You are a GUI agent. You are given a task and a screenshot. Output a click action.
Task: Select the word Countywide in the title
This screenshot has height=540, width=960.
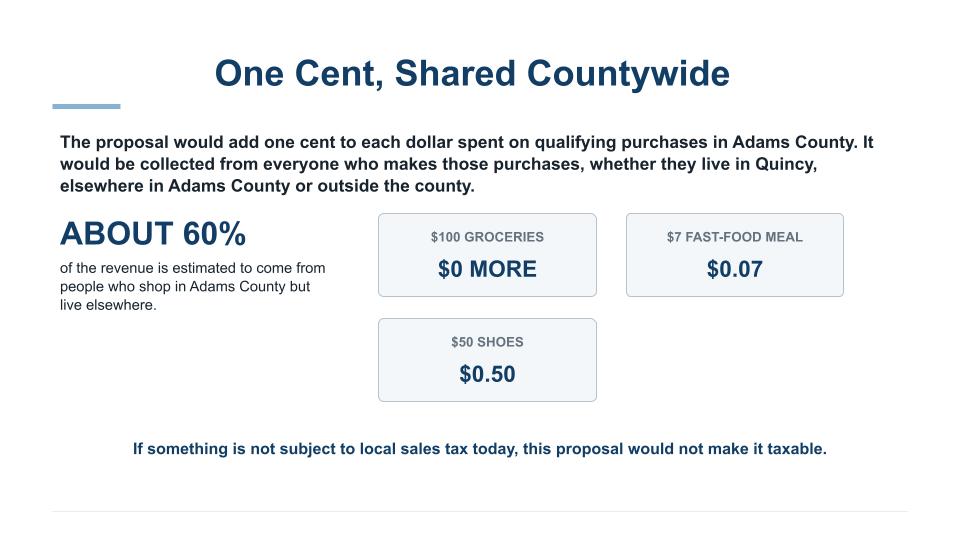[x=628, y=74]
